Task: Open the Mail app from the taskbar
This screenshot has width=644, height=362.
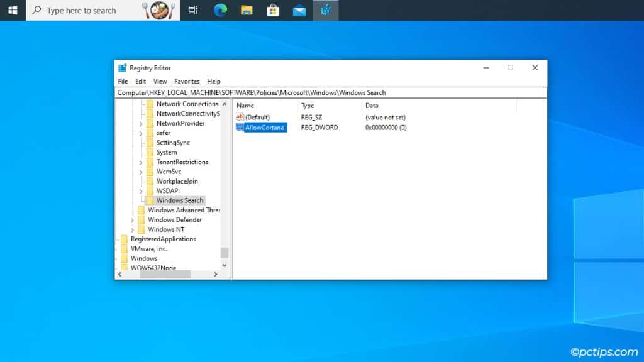Action: click(299, 10)
